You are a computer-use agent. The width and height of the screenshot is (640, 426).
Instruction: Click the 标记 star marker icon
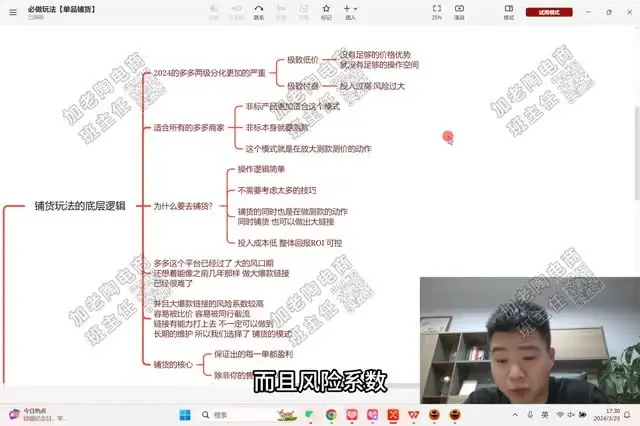pos(326,11)
